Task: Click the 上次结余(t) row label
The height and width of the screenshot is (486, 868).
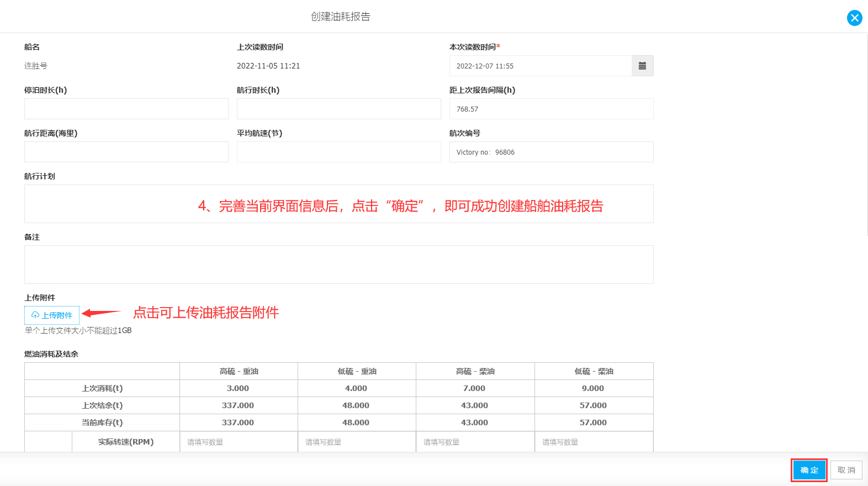Action: click(102, 405)
